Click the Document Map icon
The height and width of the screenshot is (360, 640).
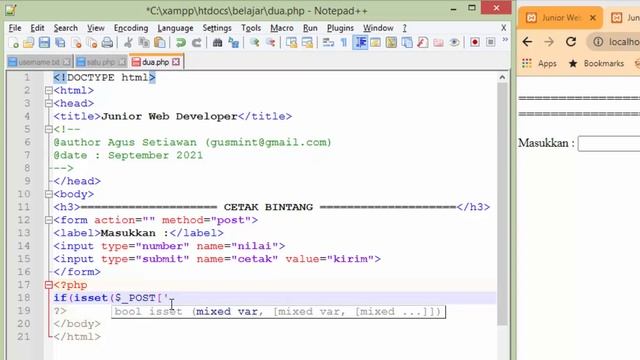[391, 42]
